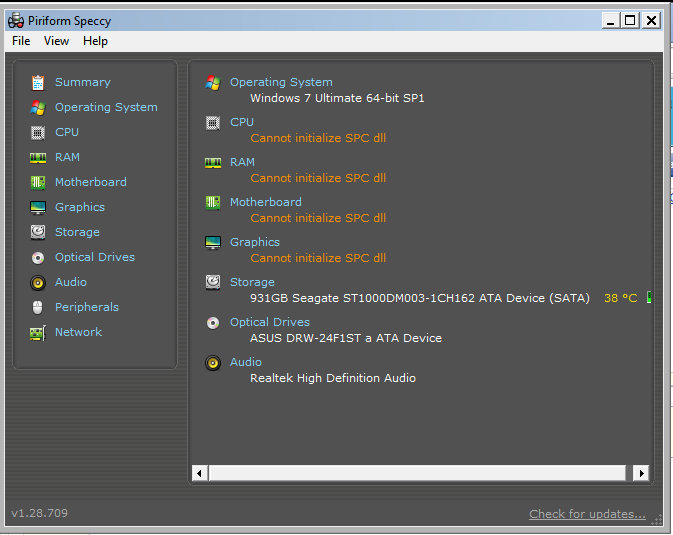Open Motherboard page in sidebar

[x=91, y=182]
